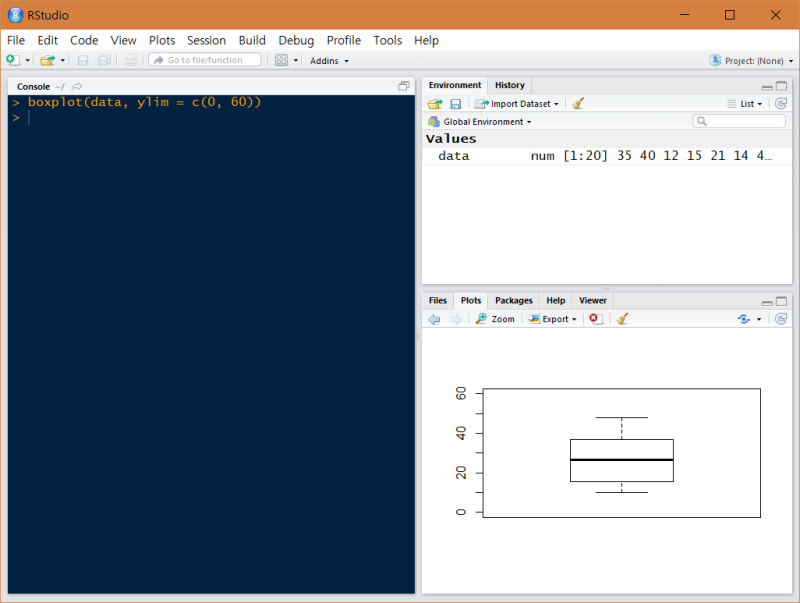Click the Open File folder icon
Screen dimensions: 800x603
coord(46,60)
